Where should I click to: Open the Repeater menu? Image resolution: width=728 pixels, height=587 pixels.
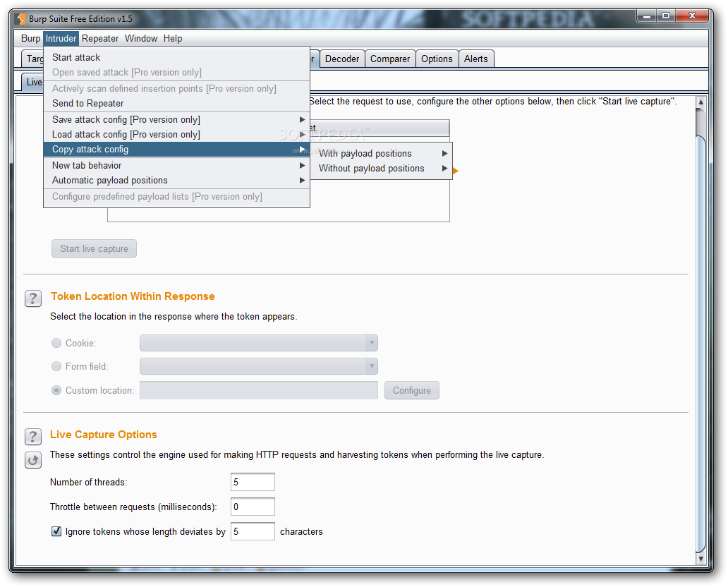(100, 39)
